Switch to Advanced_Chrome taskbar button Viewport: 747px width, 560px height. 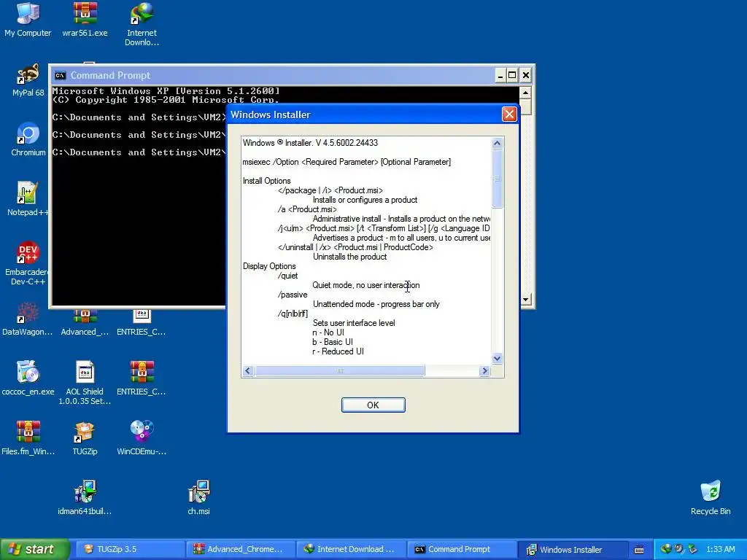[x=241, y=550]
